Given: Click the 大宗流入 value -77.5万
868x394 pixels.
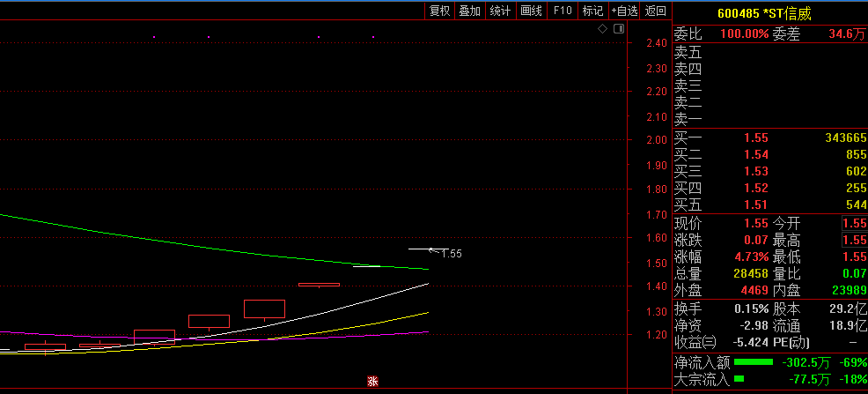Looking at the screenshot, I should pos(809,380).
